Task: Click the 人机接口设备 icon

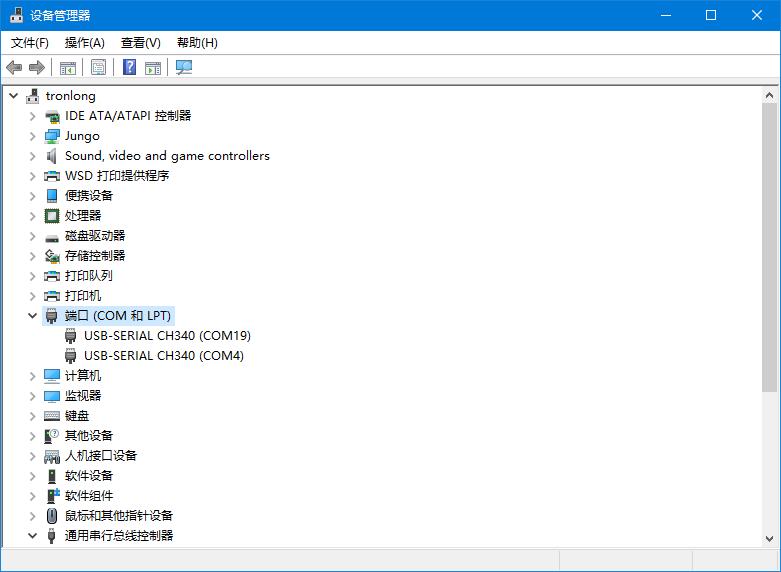Action: click(52, 456)
